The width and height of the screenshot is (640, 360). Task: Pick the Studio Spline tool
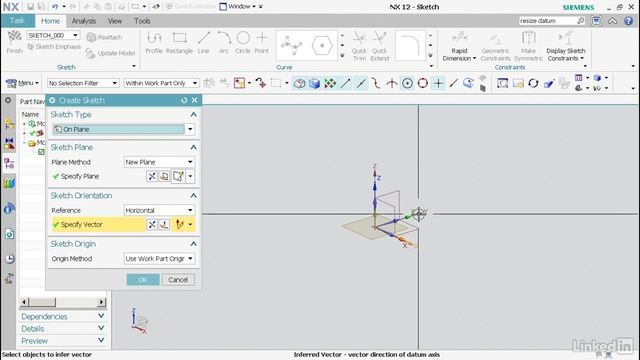[x=291, y=45]
